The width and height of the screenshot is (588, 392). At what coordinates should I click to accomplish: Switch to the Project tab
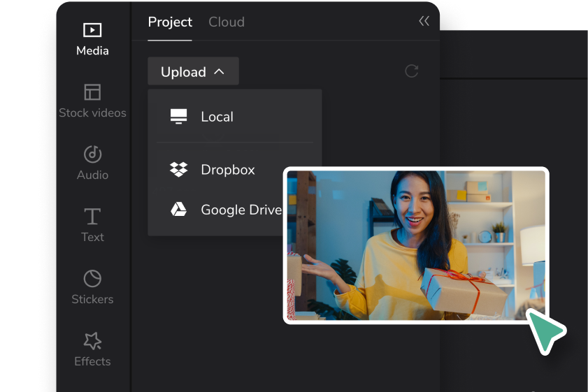170,22
